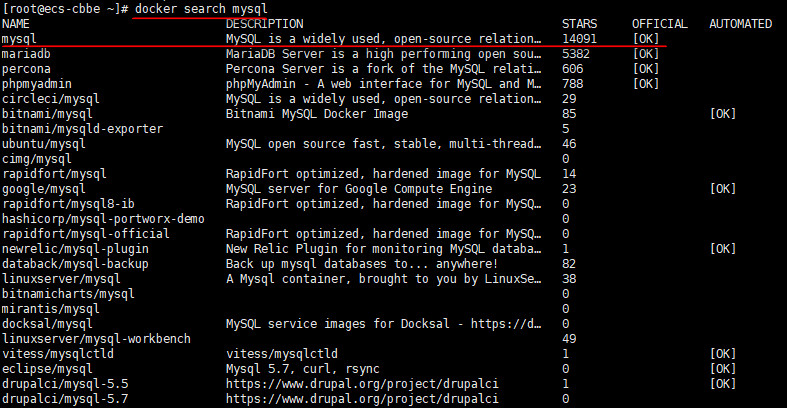Click the NAME column header
This screenshot has width=787, height=408.
(x=16, y=24)
